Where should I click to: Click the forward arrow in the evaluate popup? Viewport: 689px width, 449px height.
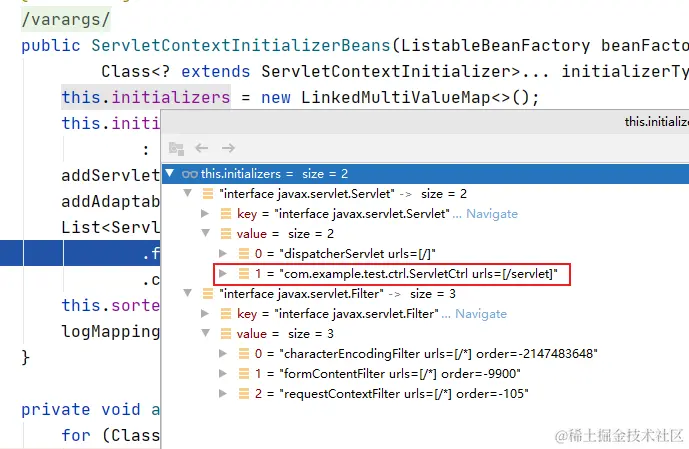(x=228, y=148)
